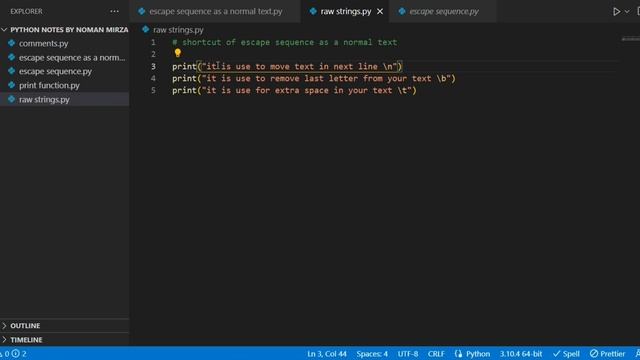Click line number 4 in the gutter
Screen dimensions: 640x360
pyautogui.click(x=153, y=78)
